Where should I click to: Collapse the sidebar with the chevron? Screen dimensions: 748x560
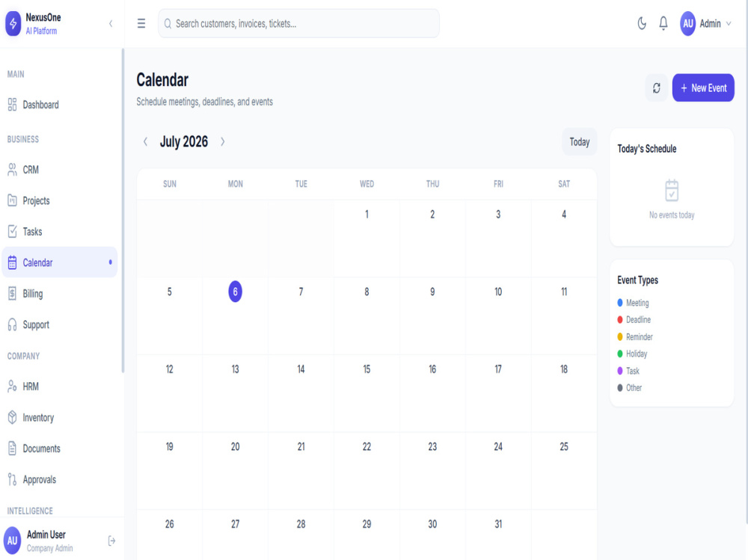pos(111,23)
